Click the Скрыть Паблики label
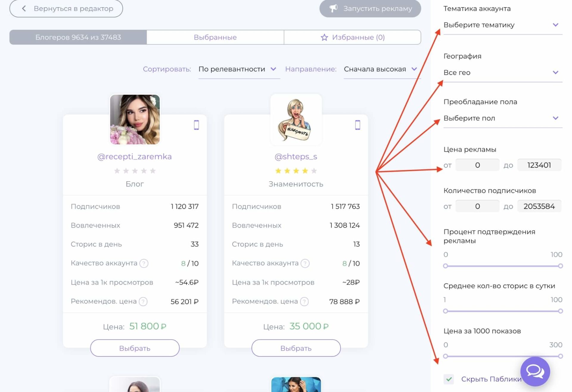The image size is (572, 392). click(x=491, y=379)
